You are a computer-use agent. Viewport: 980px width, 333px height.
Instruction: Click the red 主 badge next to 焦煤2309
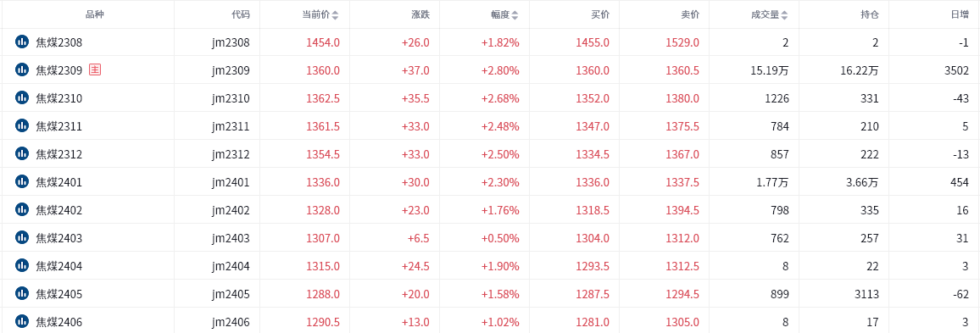coord(94,70)
